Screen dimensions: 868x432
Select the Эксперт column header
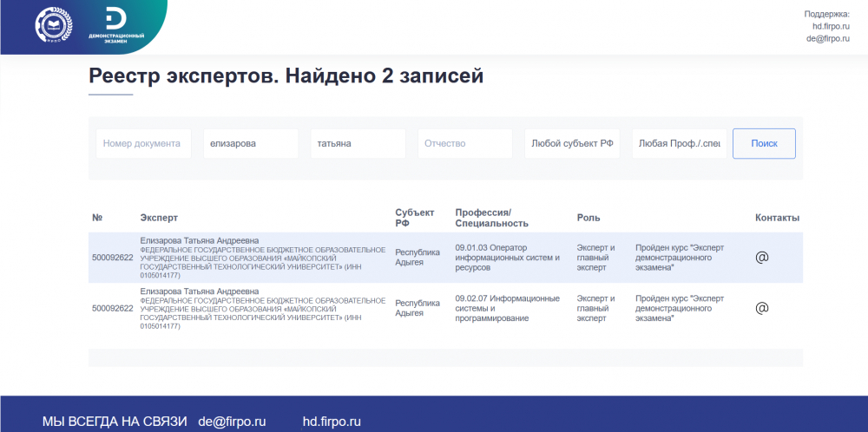coord(159,218)
